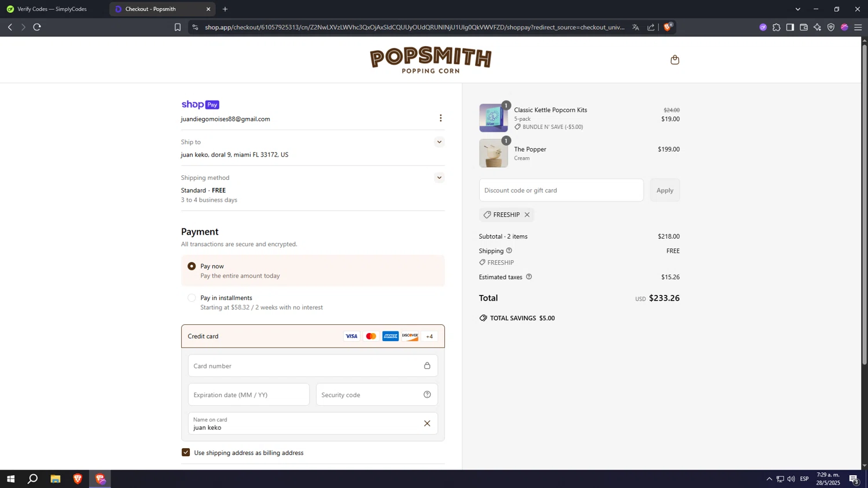Show hidden system tray icons

tap(769, 479)
